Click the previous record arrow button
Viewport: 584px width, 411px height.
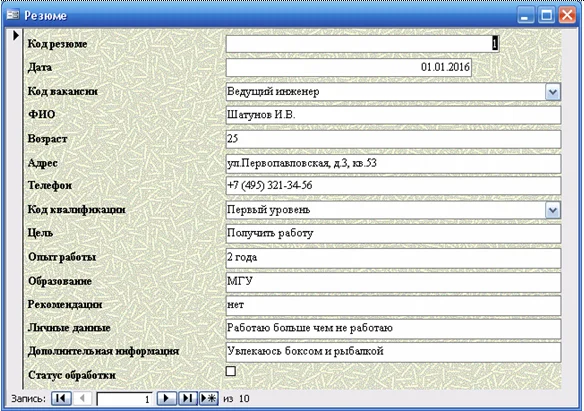click(x=82, y=398)
